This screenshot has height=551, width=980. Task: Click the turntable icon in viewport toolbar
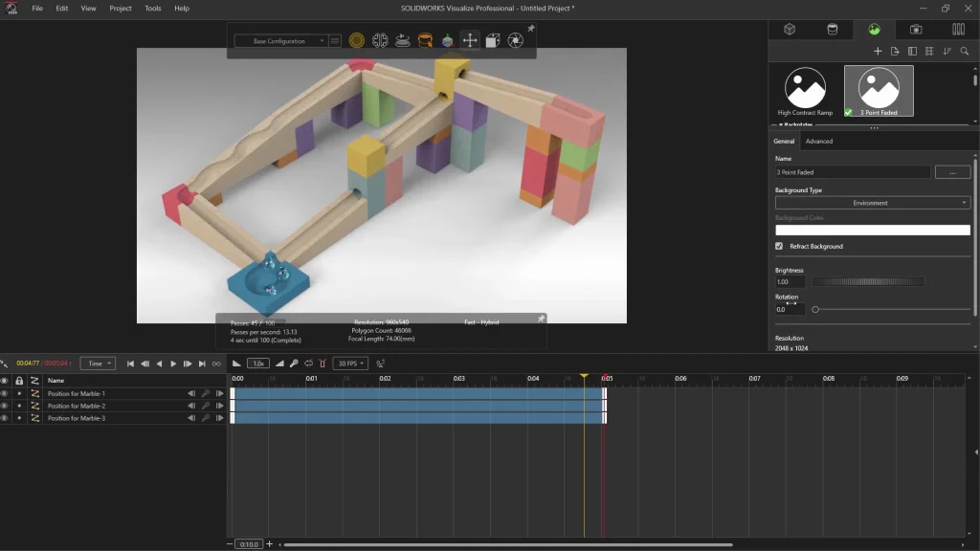(403, 41)
